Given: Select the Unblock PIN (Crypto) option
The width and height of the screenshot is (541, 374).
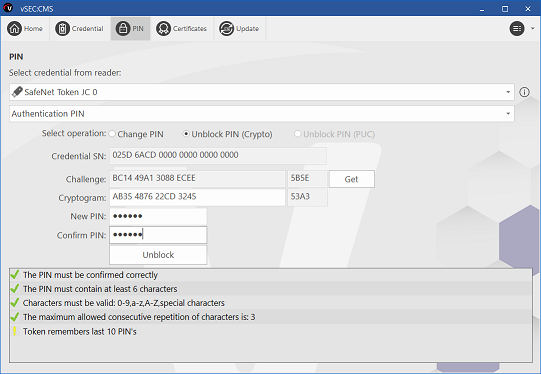Looking at the screenshot, I should 186,134.
